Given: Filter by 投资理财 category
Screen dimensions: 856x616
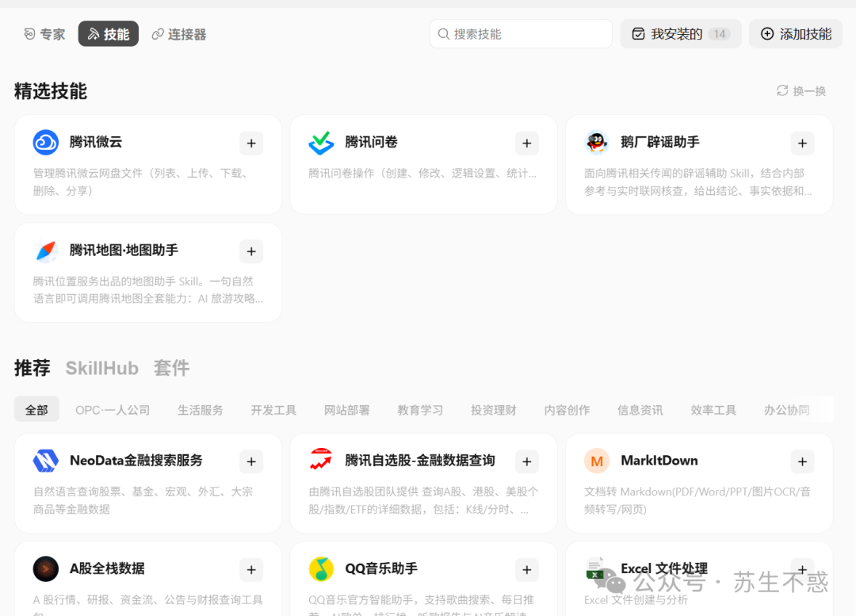Looking at the screenshot, I should (x=494, y=410).
